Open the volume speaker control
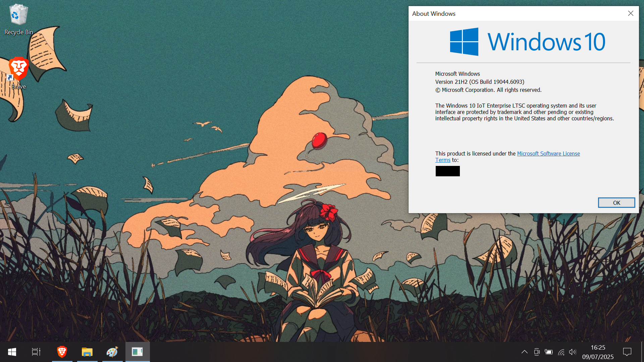 point(573,352)
